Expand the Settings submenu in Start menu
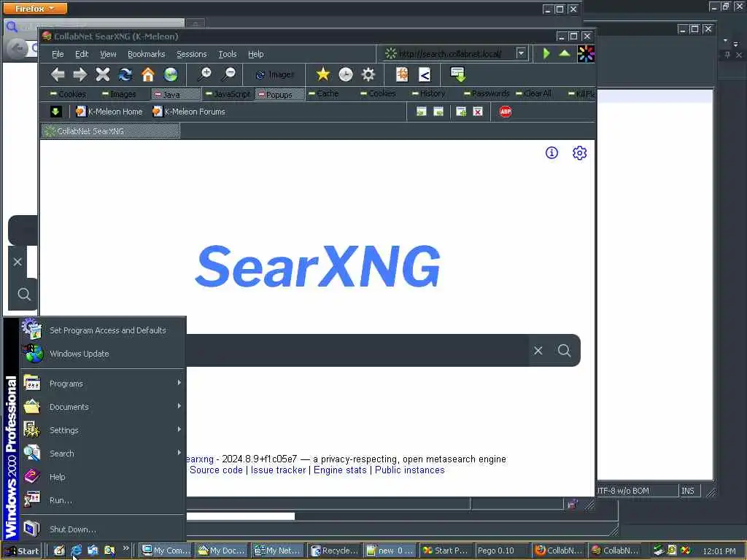Screen dimensions: 747x560 (x=102, y=430)
